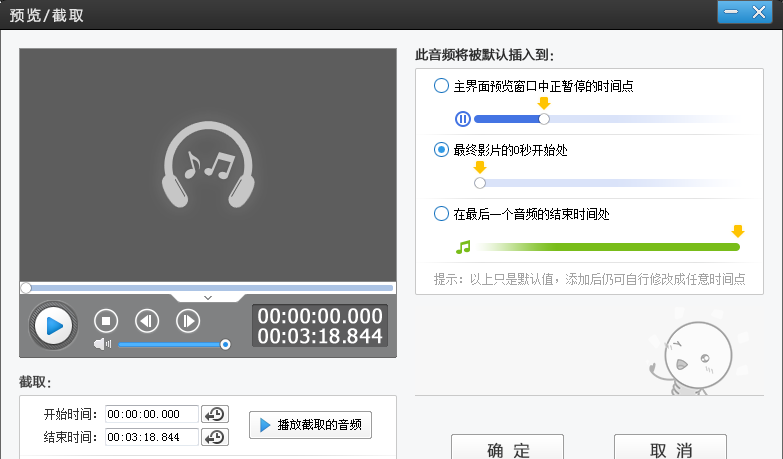
Task: Click the slider knob in the first illustration
Action: [x=544, y=119]
